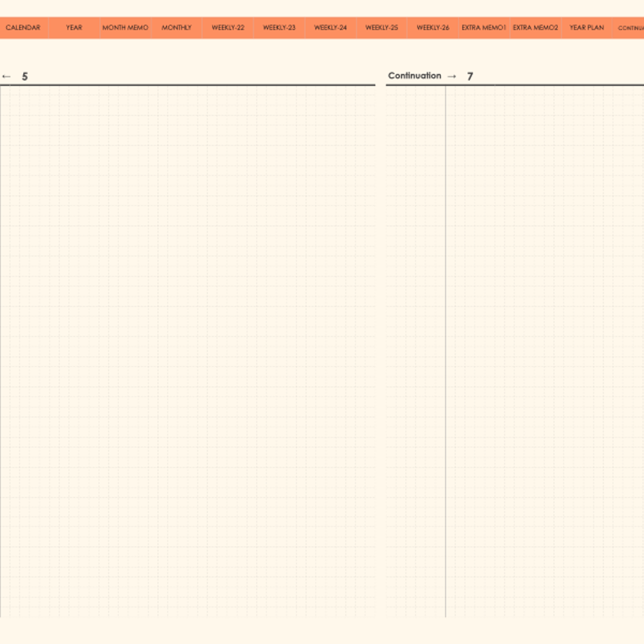Click the Continuation heading label
This screenshot has height=644, width=644.
click(414, 76)
